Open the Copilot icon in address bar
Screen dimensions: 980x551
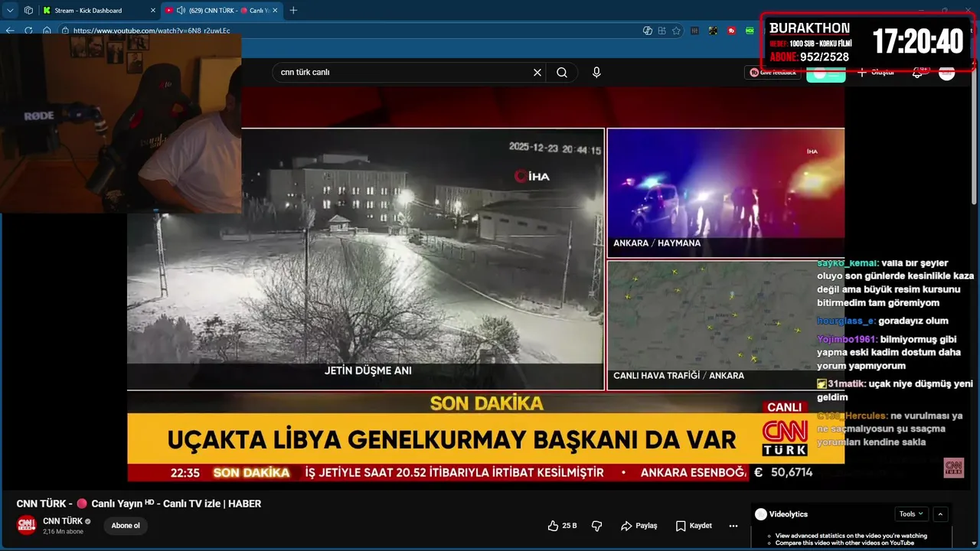[648, 31]
